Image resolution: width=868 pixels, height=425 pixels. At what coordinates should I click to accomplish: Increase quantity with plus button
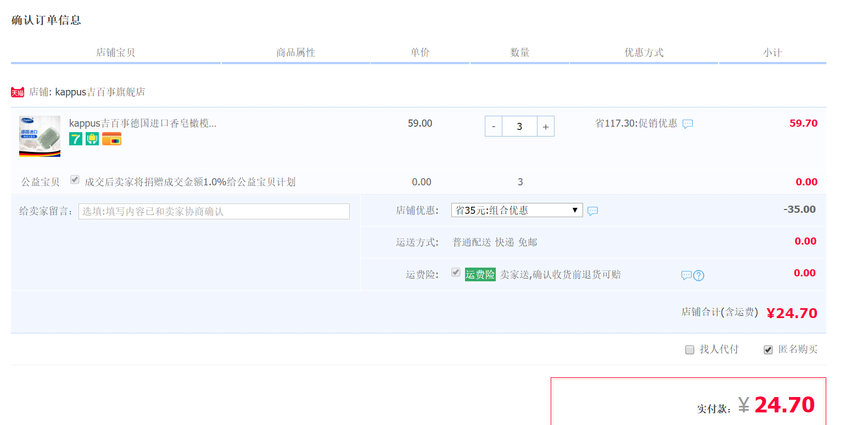pyautogui.click(x=546, y=127)
